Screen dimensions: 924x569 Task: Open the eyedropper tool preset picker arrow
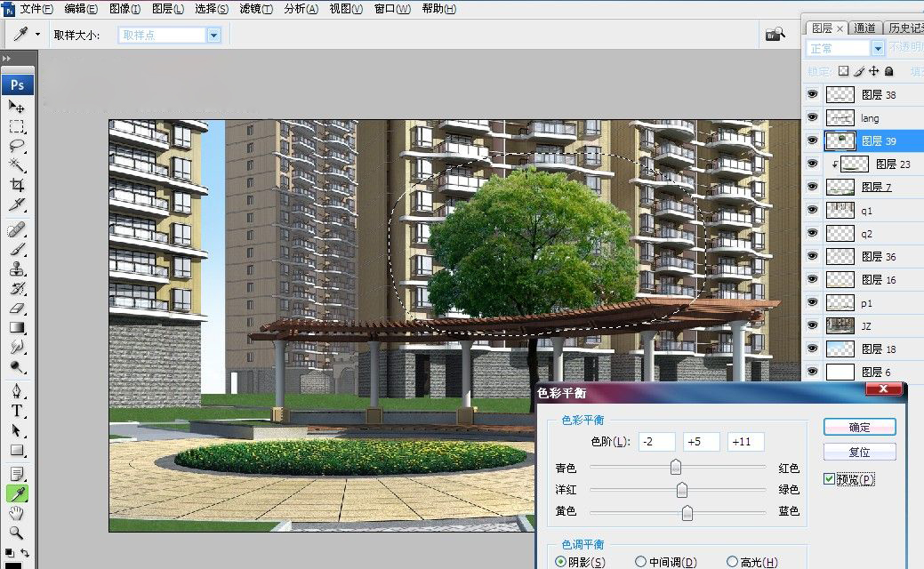(x=37, y=35)
